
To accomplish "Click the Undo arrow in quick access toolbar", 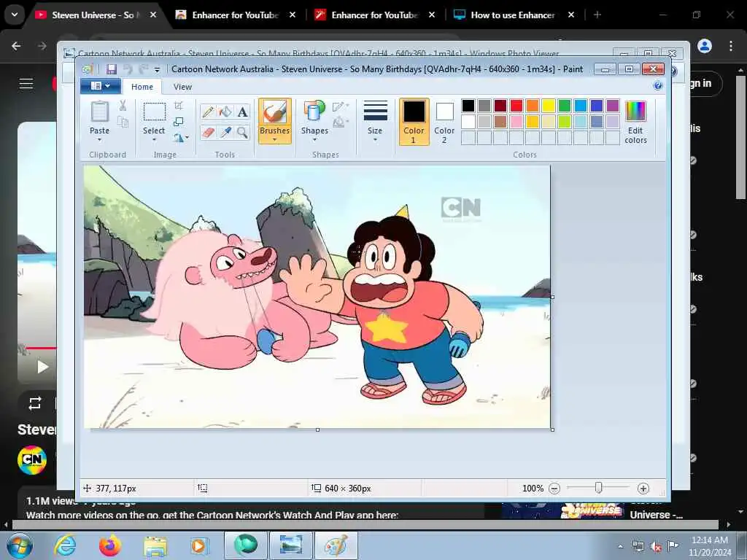I will click(127, 69).
